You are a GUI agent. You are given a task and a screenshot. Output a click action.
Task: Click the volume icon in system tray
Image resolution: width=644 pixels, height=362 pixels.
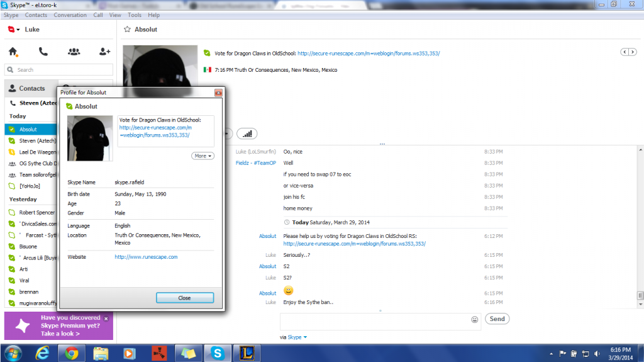click(597, 354)
